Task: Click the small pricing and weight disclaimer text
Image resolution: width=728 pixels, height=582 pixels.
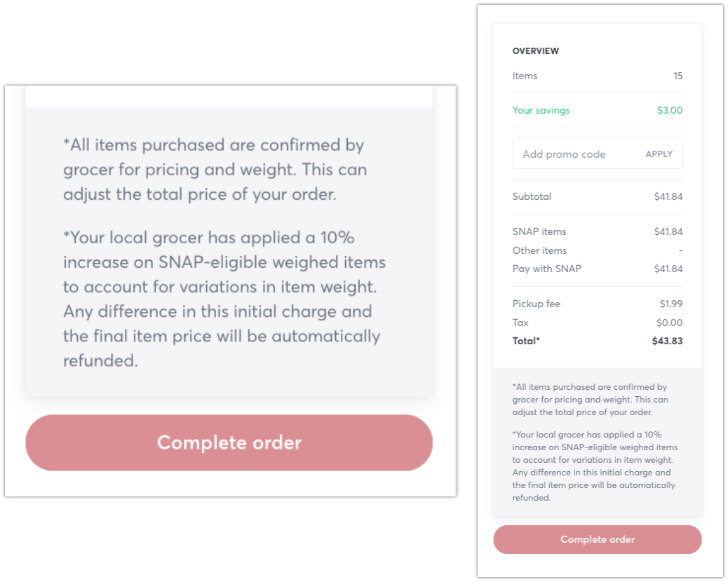Action: (589, 400)
